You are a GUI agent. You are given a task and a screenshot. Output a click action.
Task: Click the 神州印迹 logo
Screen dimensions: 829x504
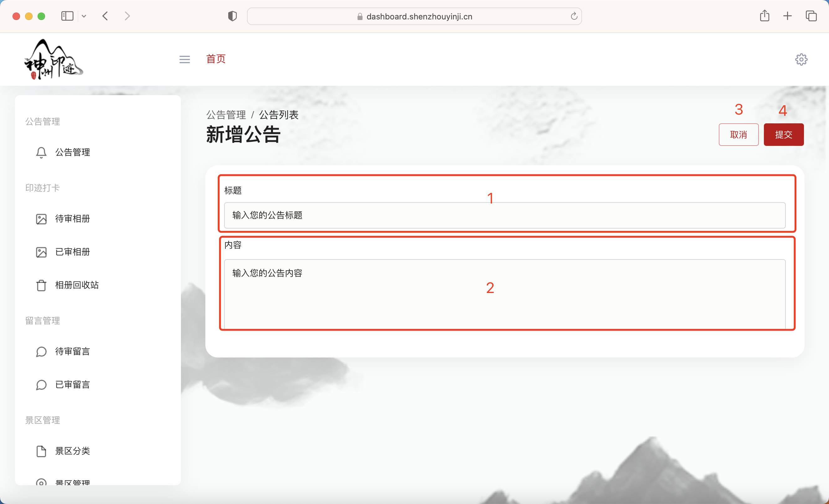point(53,59)
